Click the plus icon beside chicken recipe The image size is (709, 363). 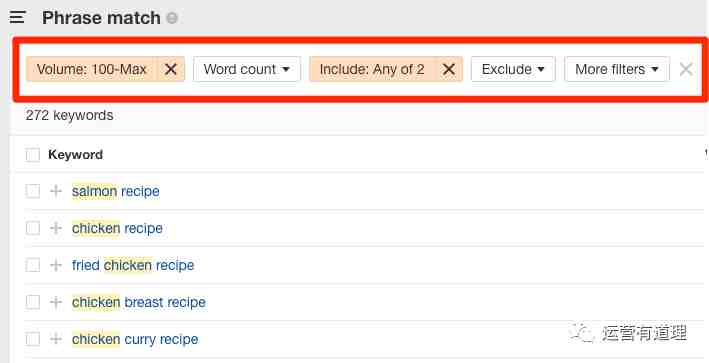click(56, 228)
